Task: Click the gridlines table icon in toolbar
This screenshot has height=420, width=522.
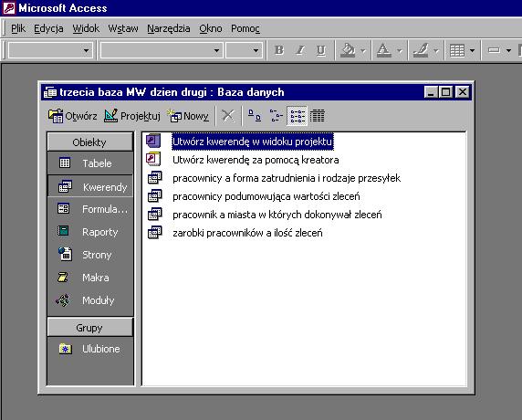Action: [457, 50]
